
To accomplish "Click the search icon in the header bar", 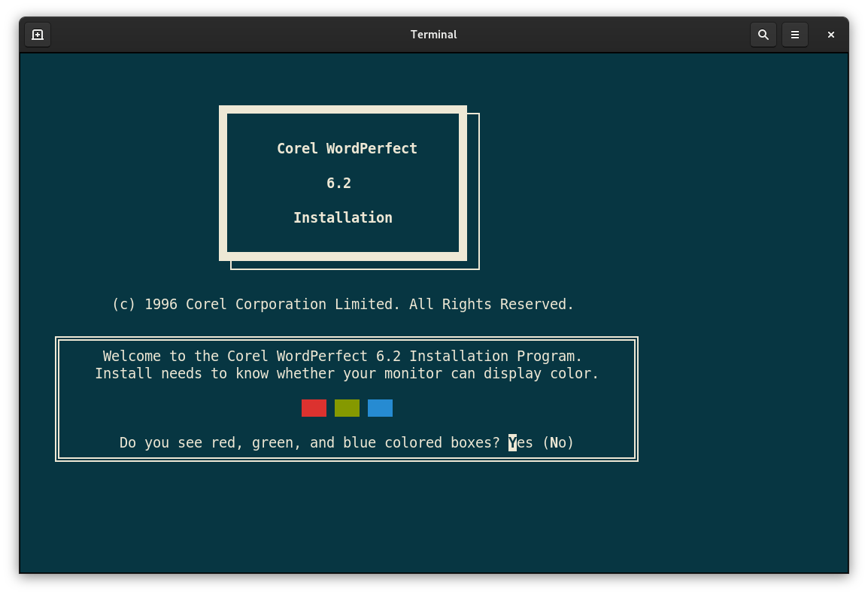I will point(763,35).
